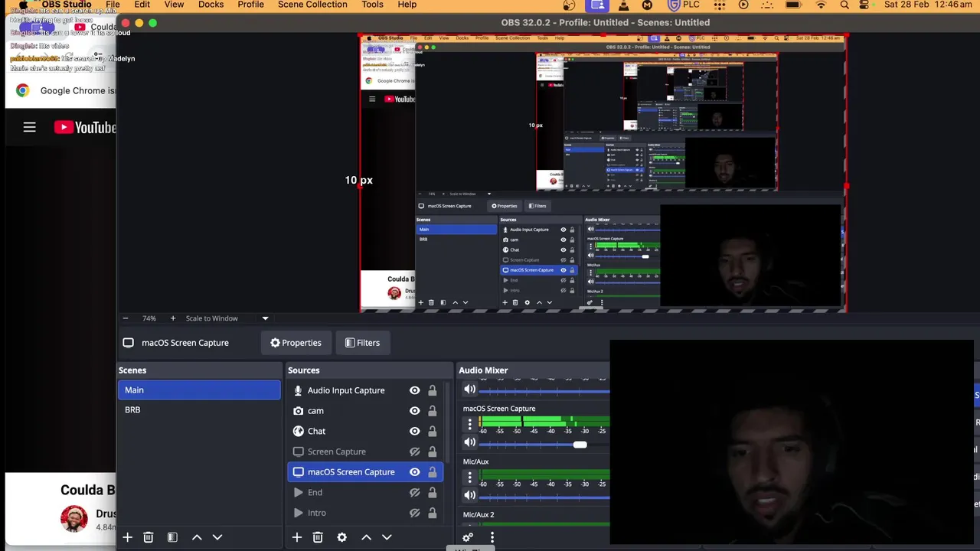Screen dimensions: 980x551
Task: Mute the topmost mixer channel speaker
Action: click(469, 390)
